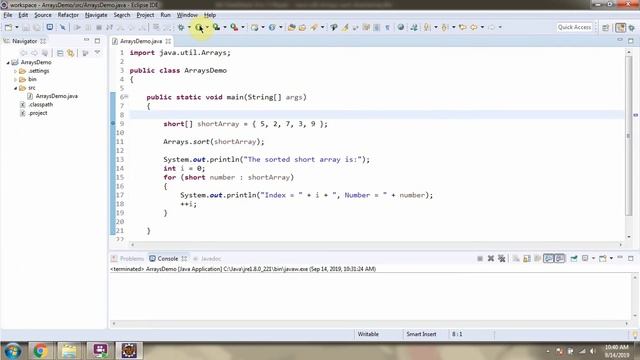
Task: Close the ArraysDemo.java editor tab
Action: pos(168,41)
